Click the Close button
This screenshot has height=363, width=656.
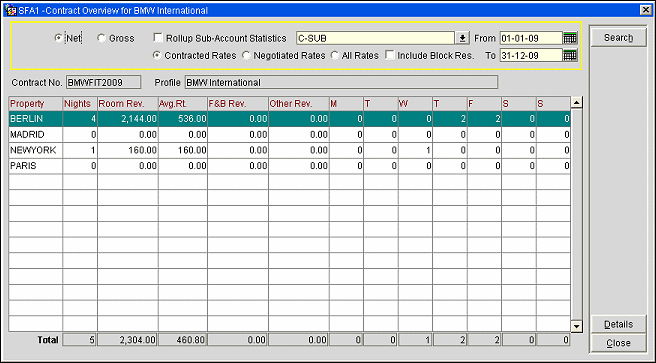pos(618,343)
